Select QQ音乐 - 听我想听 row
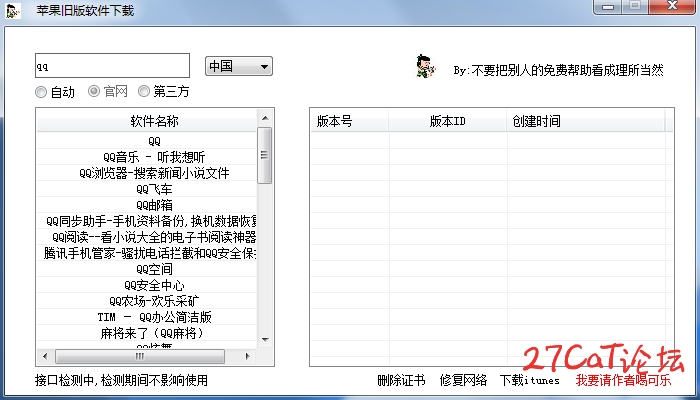Viewport: 700px width, 400px height. (x=146, y=157)
